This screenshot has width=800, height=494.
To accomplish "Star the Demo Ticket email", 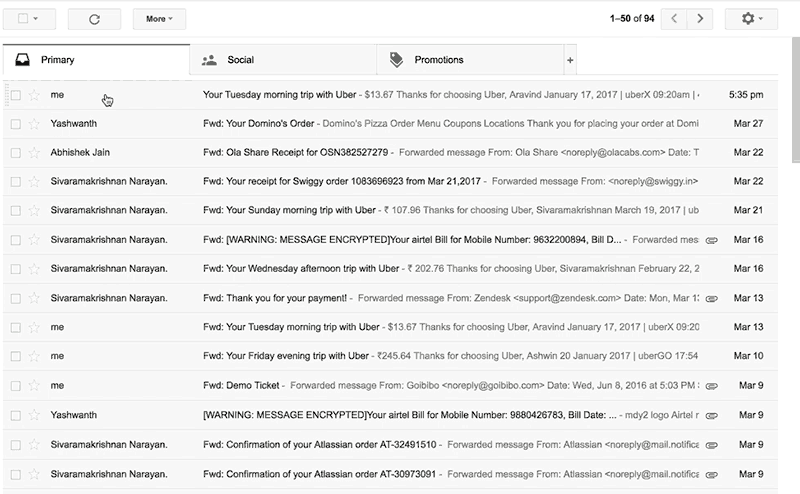I will [x=34, y=386].
